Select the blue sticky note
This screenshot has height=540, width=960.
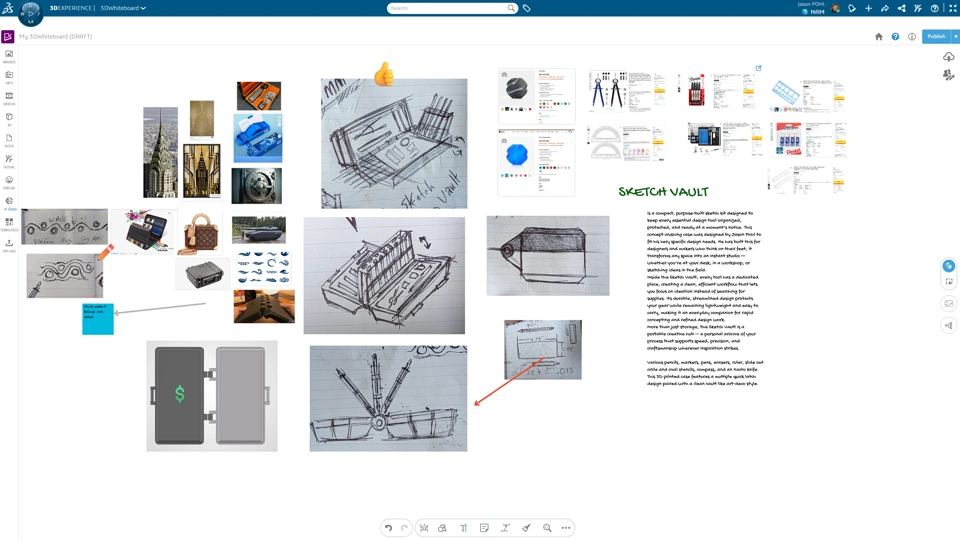(98, 319)
